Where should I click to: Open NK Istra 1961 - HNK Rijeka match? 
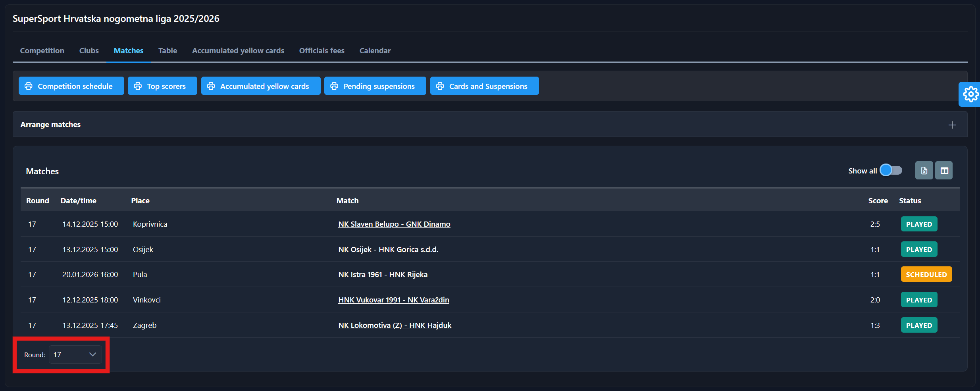click(x=383, y=275)
